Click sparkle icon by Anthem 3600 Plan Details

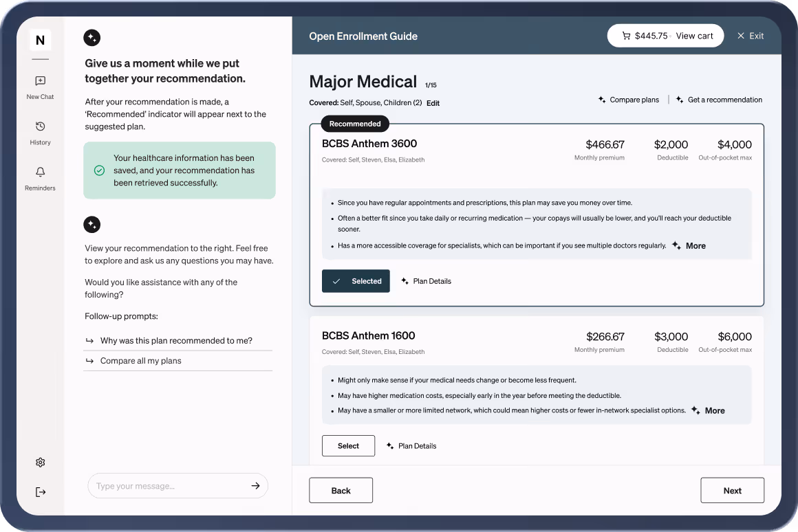[x=405, y=280]
